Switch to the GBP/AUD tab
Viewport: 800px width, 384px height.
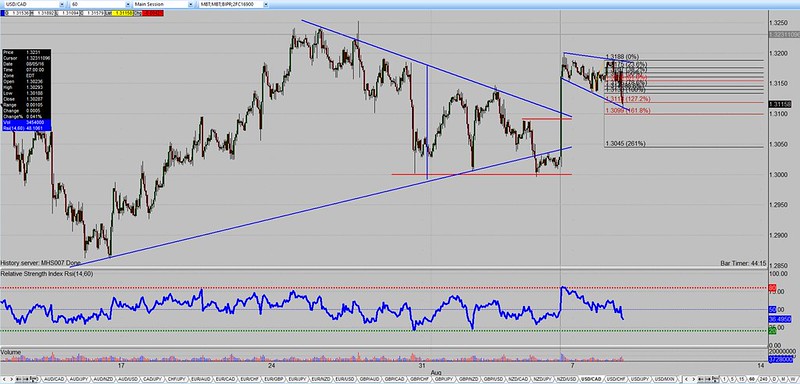[369, 379]
